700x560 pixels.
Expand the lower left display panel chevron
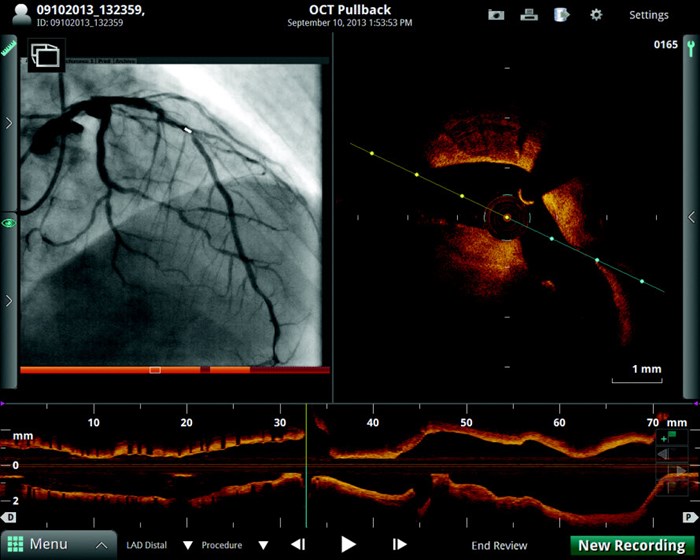[x=9, y=301]
